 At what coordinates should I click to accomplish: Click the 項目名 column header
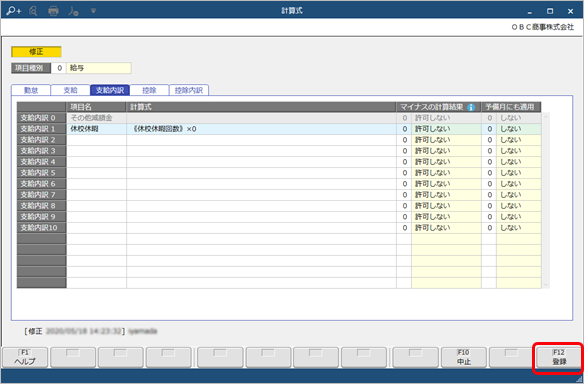[96, 107]
